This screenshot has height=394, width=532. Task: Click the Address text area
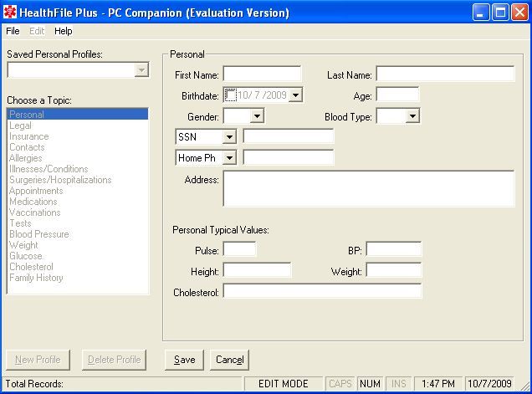coord(369,188)
